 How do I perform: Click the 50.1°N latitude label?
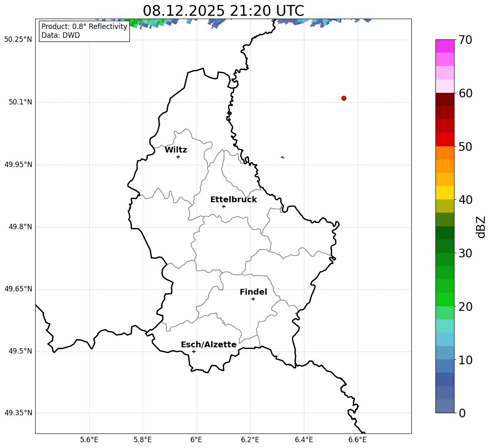(x=20, y=102)
